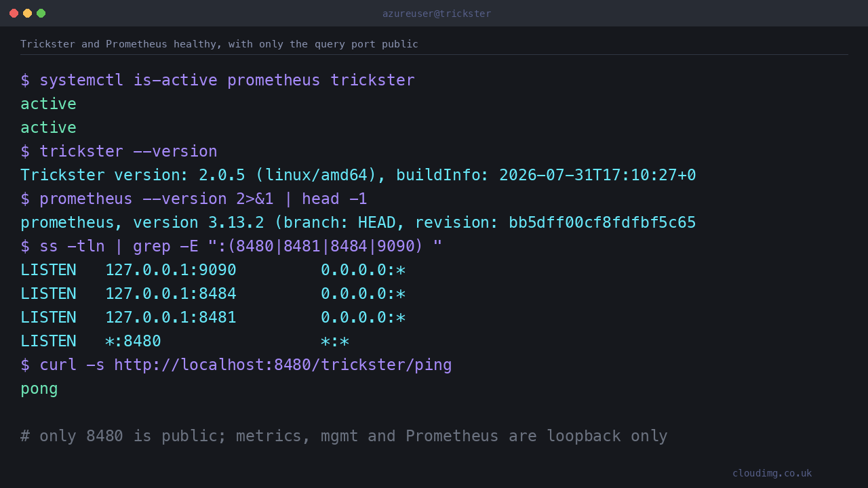Click the comment 'only 8480 is public'
Viewport: 868px width, 488px height.
[344, 436]
